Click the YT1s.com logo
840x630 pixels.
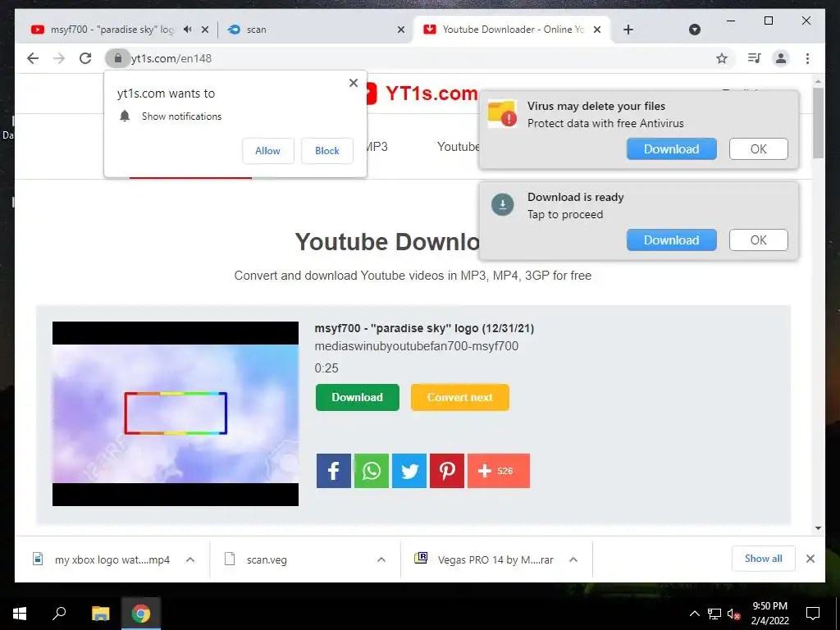[423, 94]
